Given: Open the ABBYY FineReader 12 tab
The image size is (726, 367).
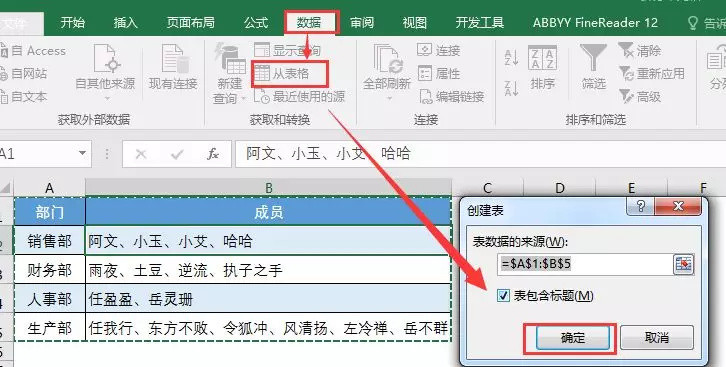Looking at the screenshot, I should [x=595, y=23].
